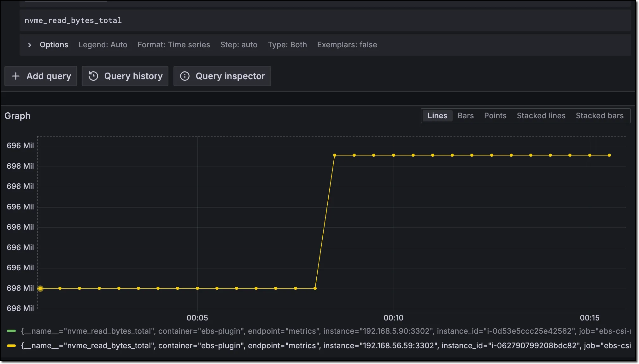Toggle the Exemplars: false setting
The image size is (639, 364).
(347, 45)
